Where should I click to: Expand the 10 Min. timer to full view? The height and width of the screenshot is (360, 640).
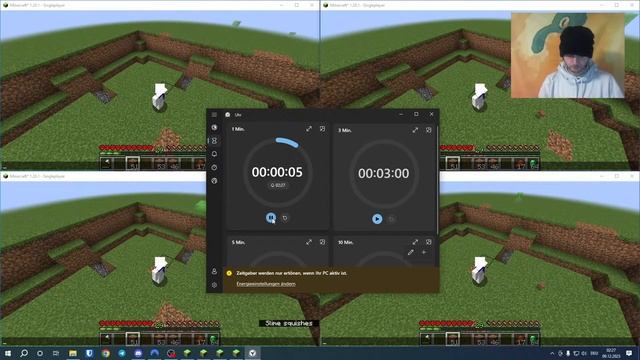415,242
